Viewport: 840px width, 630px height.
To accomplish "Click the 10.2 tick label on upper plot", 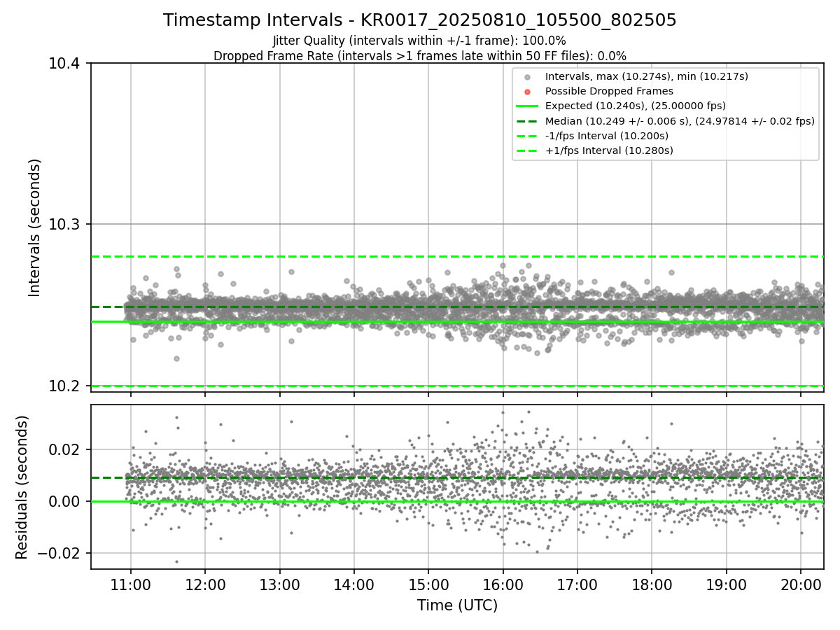I will [x=66, y=386].
